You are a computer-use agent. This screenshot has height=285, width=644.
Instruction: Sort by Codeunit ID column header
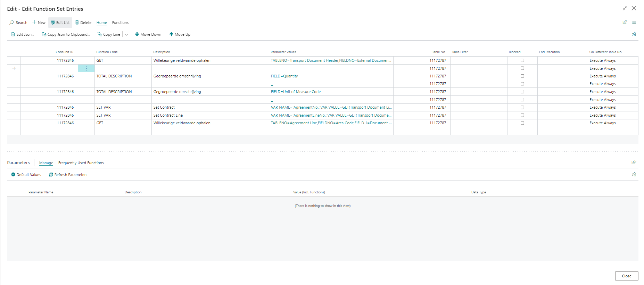click(65, 52)
